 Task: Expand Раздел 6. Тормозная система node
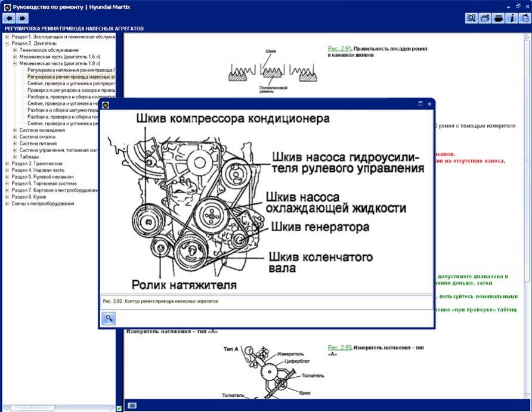(7, 184)
